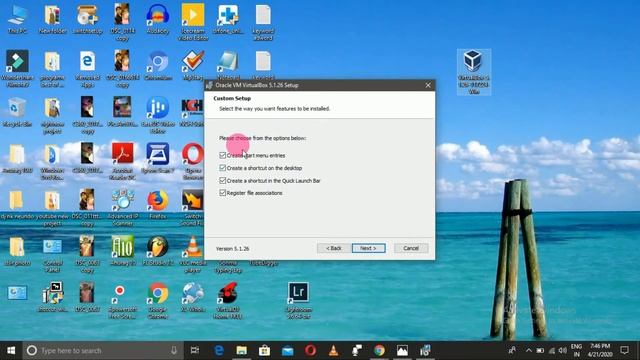640x360 pixels.
Task: Cancel the VirtualBox setup
Action: coord(411,248)
